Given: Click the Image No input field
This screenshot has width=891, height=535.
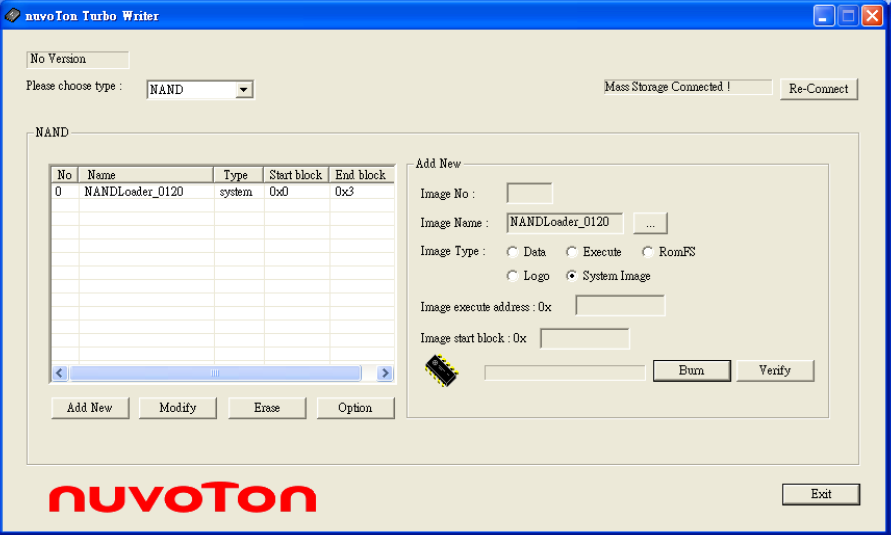Looking at the screenshot, I should [x=529, y=193].
